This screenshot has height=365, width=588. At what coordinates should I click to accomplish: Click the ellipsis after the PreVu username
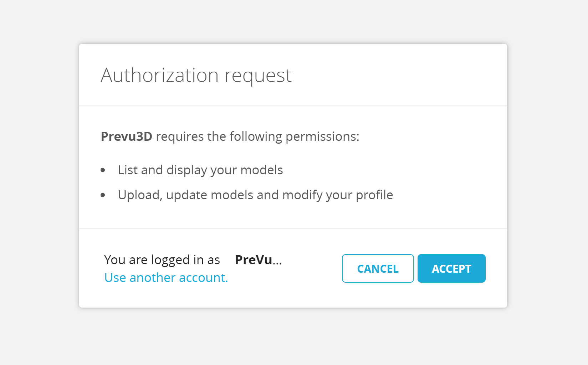point(277,261)
